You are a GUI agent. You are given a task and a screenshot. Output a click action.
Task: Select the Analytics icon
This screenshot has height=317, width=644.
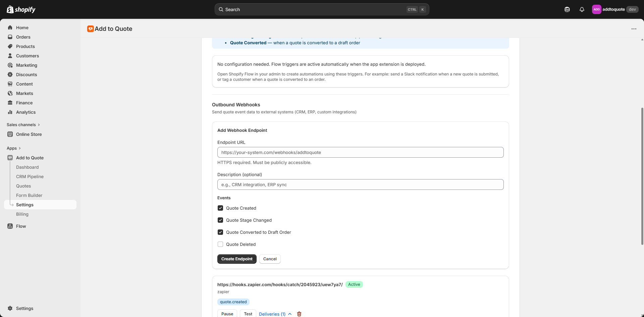(x=10, y=112)
